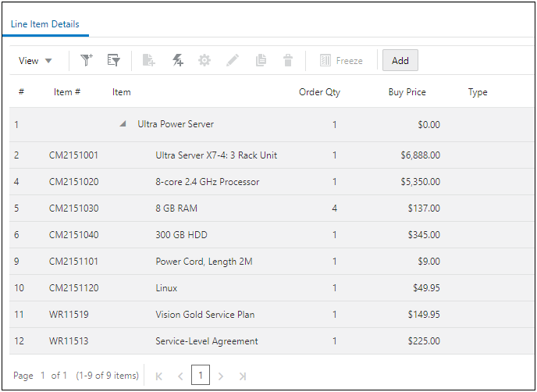Click the pencil edit icon
Image resolution: width=537 pixels, height=392 pixels.
tap(233, 60)
